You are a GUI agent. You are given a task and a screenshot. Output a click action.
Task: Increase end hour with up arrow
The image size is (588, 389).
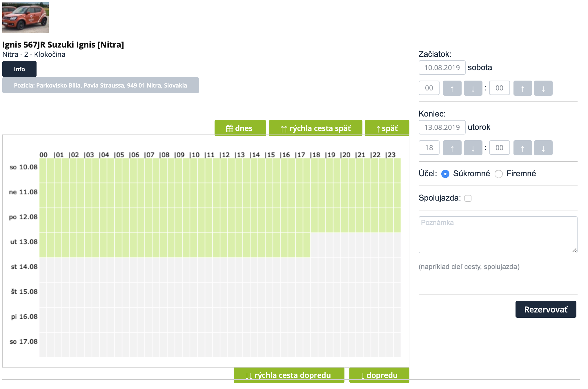[x=452, y=148]
